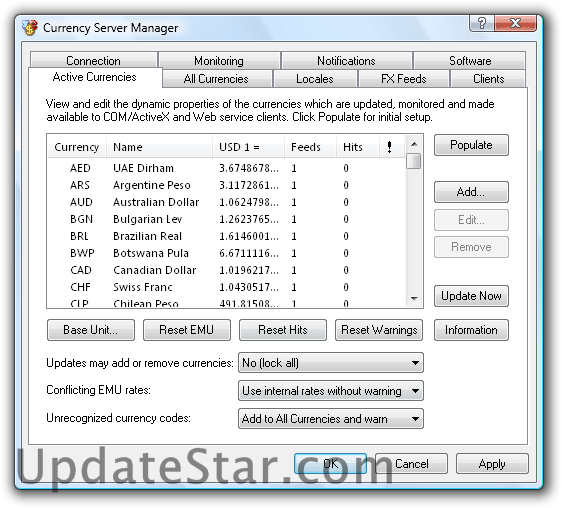Click the Reset Hits button

(283, 330)
